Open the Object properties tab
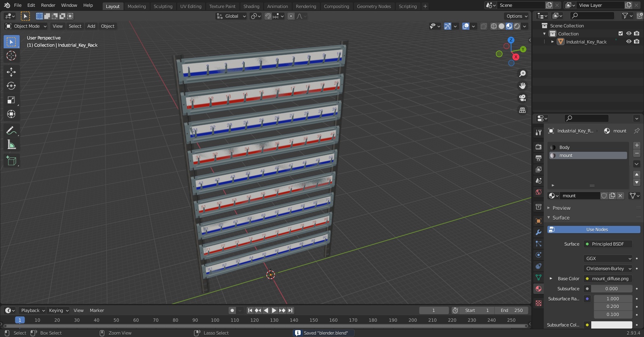The width and height of the screenshot is (644, 337). [x=539, y=221]
